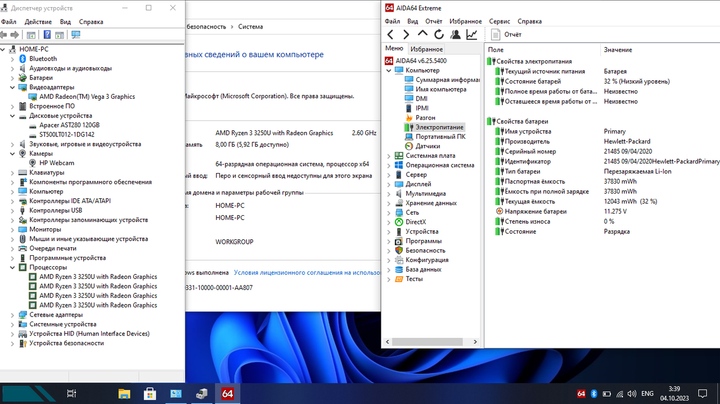Screen dimensions: 720x404
Task: Click the Система breadcrumb in System window
Action: 250,27
